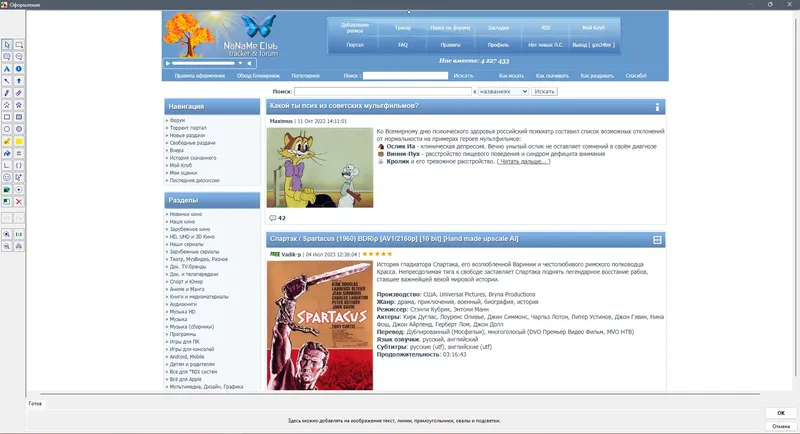This screenshot has height=434, width=800.
Task: Choose the pencil freehand tool
Action: 7,93
